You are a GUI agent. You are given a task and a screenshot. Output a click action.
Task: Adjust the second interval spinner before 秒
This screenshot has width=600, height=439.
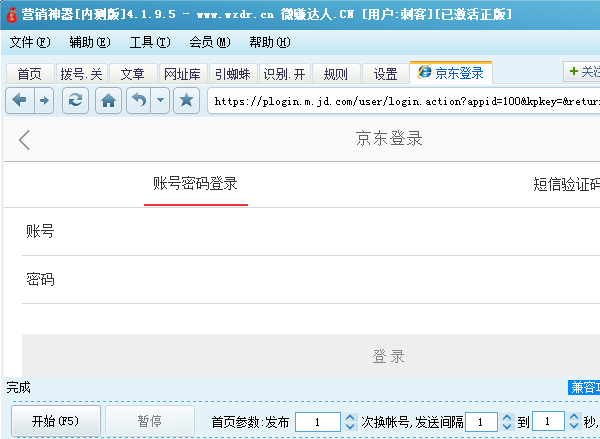pyautogui.click(x=573, y=422)
